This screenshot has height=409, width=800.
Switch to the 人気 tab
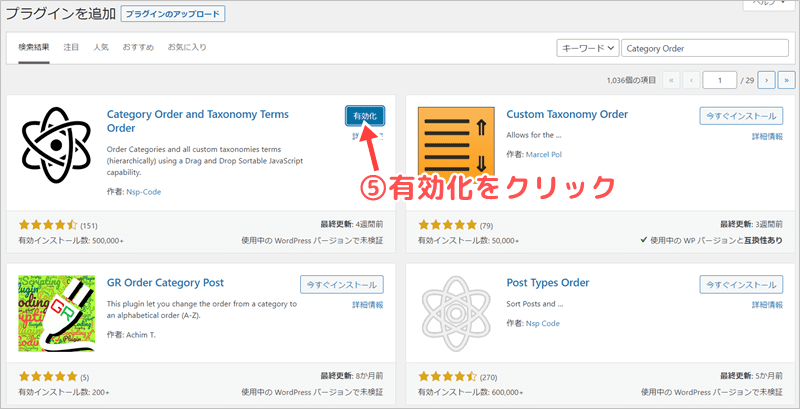click(x=101, y=47)
